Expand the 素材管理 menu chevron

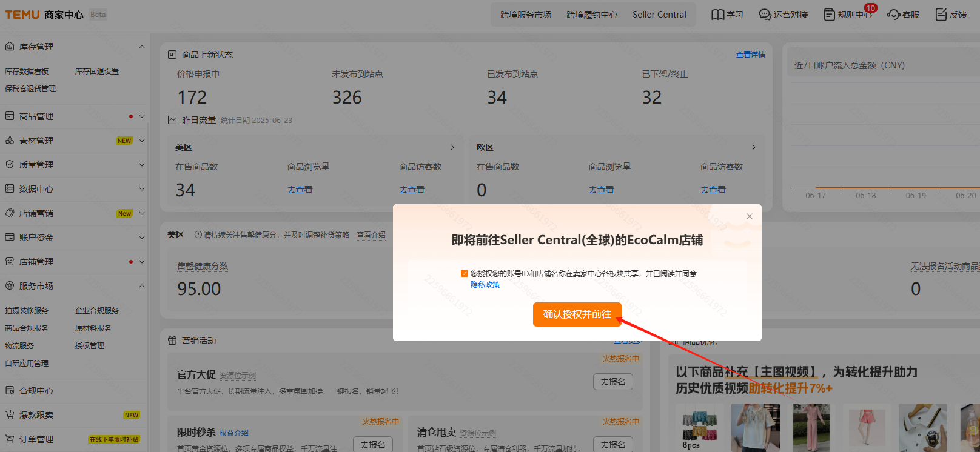[x=142, y=140]
